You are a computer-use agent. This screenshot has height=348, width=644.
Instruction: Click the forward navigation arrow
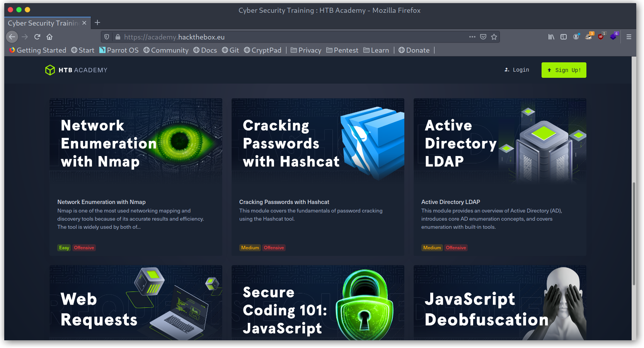25,37
